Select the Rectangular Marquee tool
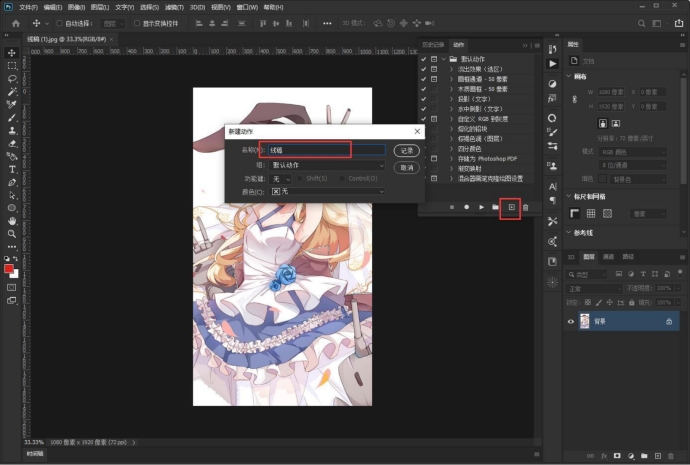690x465 pixels. coord(12,66)
